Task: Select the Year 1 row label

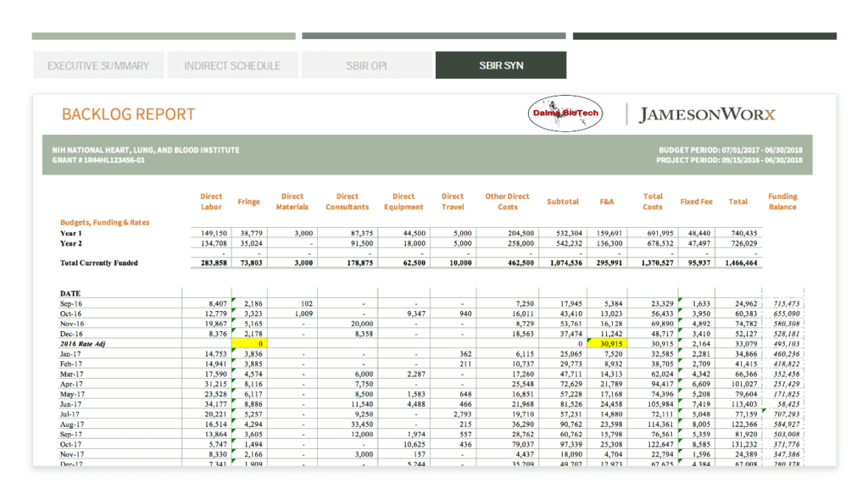Action: coord(71,233)
